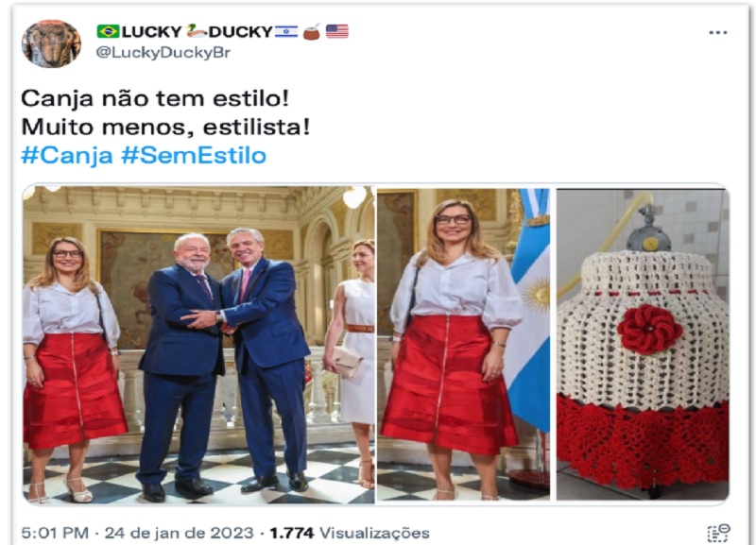Follow the #SemEstilo hashtag
Viewport: 756px width, 545px height.
[194, 156]
